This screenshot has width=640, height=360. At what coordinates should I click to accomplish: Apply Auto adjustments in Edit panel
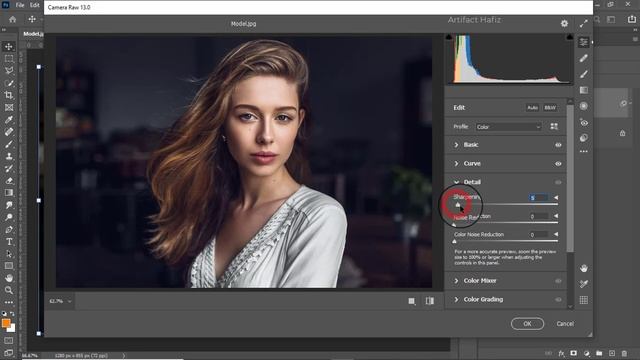pyautogui.click(x=532, y=108)
